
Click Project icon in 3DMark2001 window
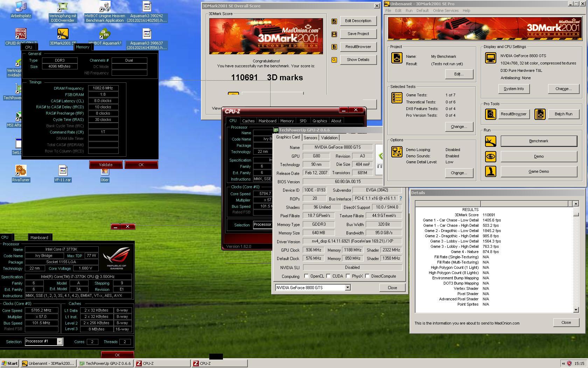[x=397, y=58]
